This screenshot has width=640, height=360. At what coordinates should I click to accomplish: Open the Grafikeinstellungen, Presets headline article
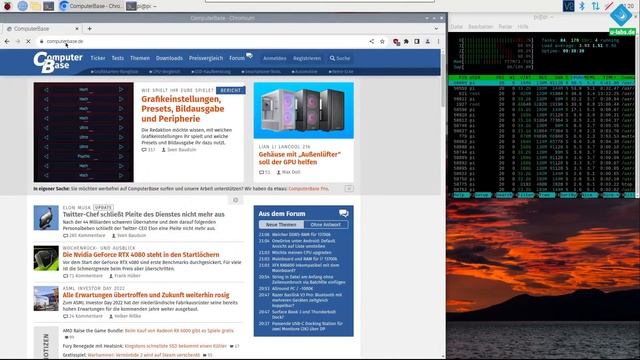182,109
